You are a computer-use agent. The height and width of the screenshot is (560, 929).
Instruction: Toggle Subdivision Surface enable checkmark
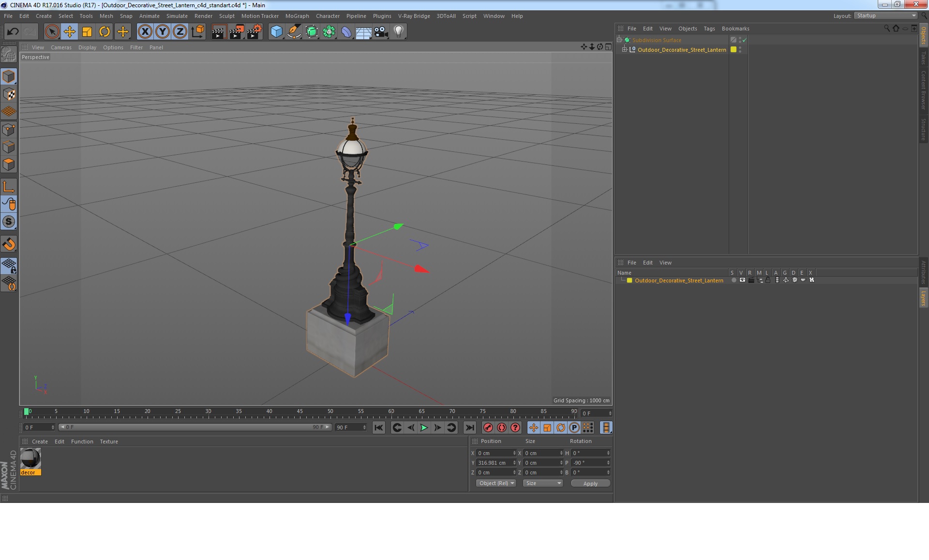point(745,40)
